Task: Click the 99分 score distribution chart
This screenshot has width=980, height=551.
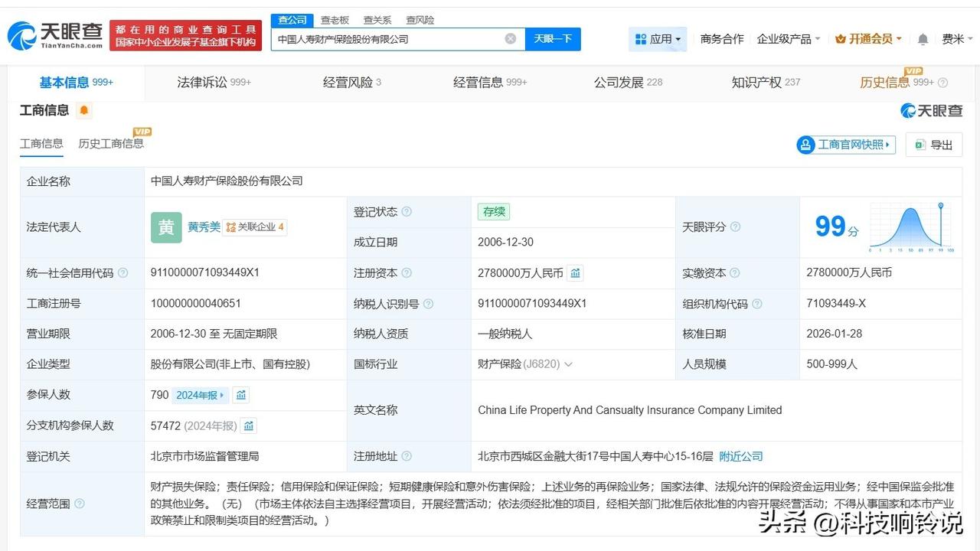Action: click(911, 227)
